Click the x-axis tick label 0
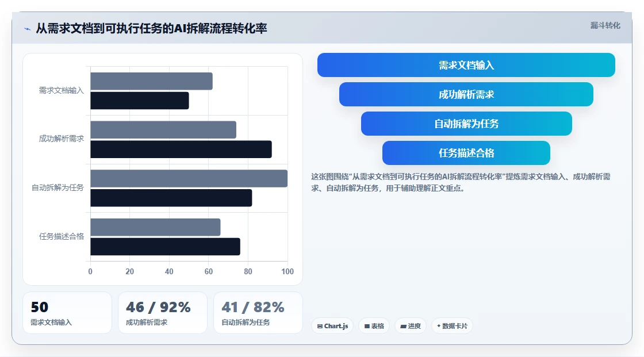The width and height of the screenshot is (644, 357). pos(90,271)
